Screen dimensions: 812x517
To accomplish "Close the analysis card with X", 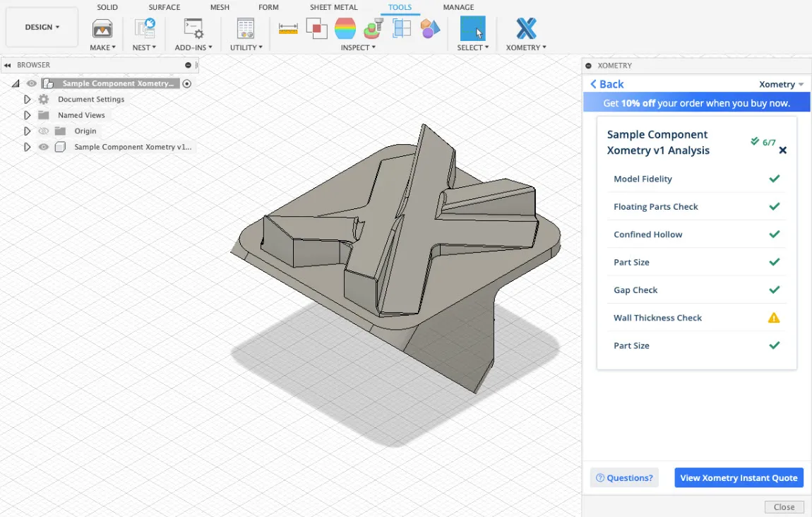I will click(x=782, y=150).
